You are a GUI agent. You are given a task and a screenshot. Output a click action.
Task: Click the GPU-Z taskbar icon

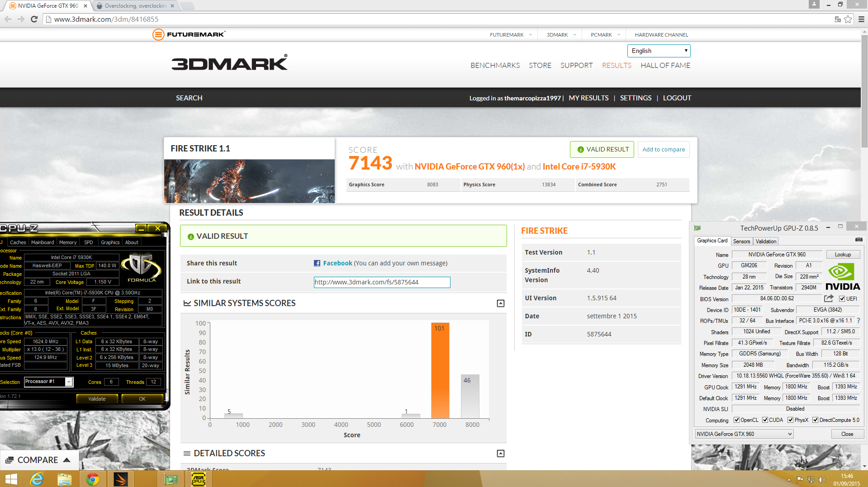coord(171,479)
